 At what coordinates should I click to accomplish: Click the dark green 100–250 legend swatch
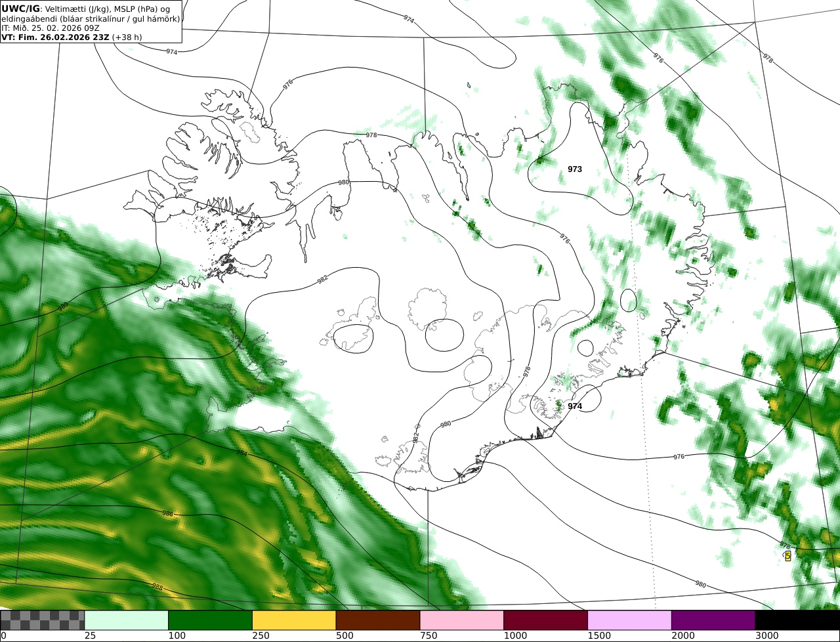[211, 620]
